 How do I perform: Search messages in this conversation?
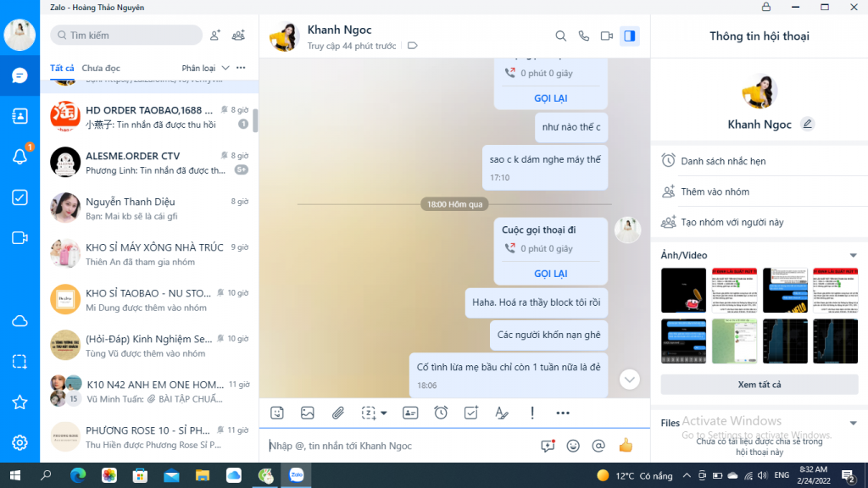560,36
